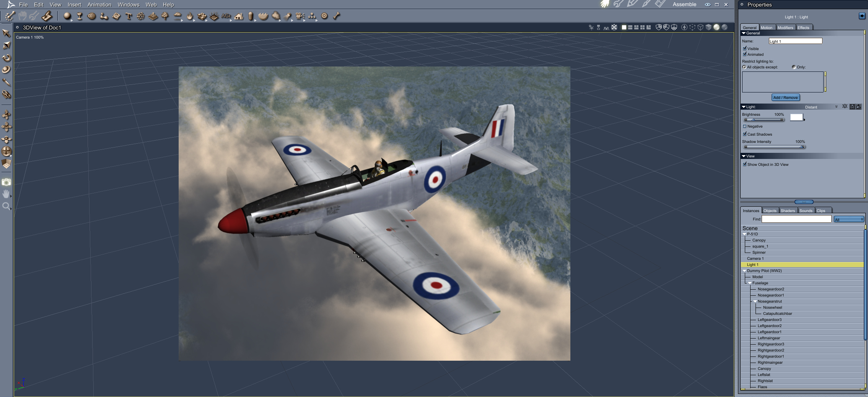Image resolution: width=868 pixels, height=397 pixels.
Task: Select the move/selection arrow tool
Action: pos(6,33)
